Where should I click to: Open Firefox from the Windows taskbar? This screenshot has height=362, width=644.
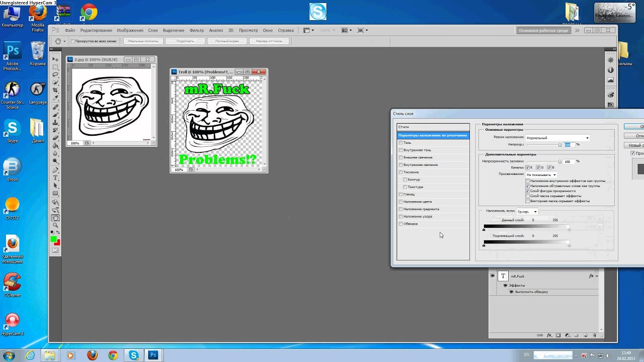click(92, 355)
